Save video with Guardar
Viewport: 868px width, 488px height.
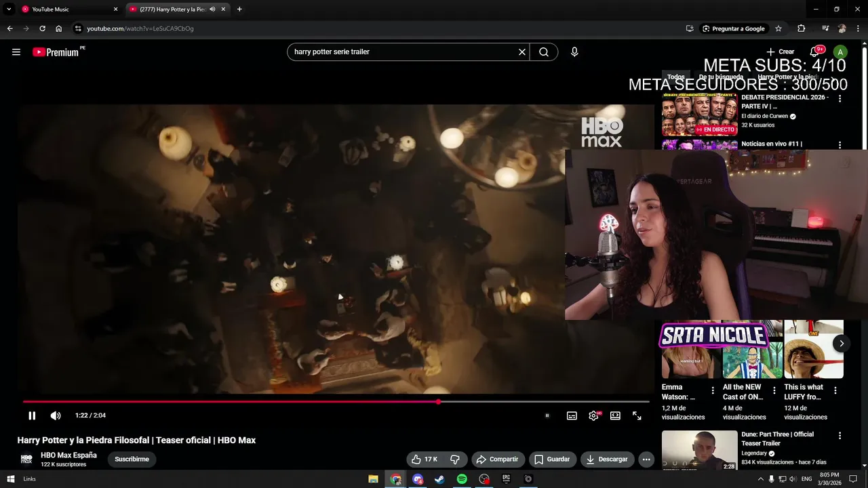[x=552, y=460]
